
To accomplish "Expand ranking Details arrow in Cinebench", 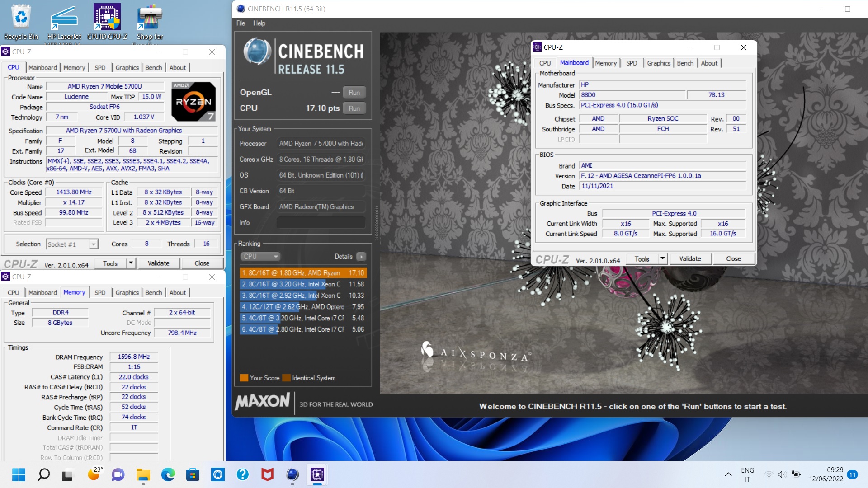I will coord(361,257).
